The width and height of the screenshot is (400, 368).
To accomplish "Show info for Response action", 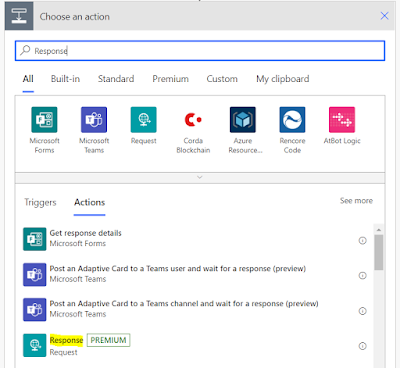I will coord(362,346).
